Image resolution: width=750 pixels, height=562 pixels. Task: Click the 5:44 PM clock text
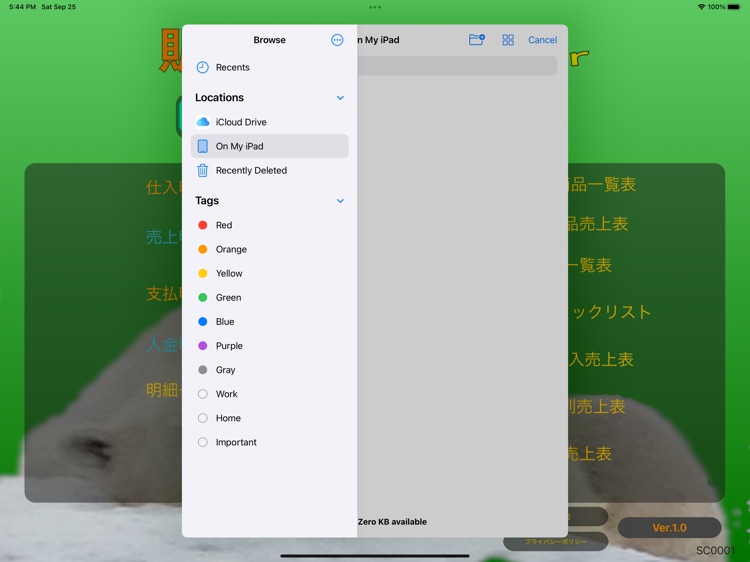pyautogui.click(x=22, y=7)
